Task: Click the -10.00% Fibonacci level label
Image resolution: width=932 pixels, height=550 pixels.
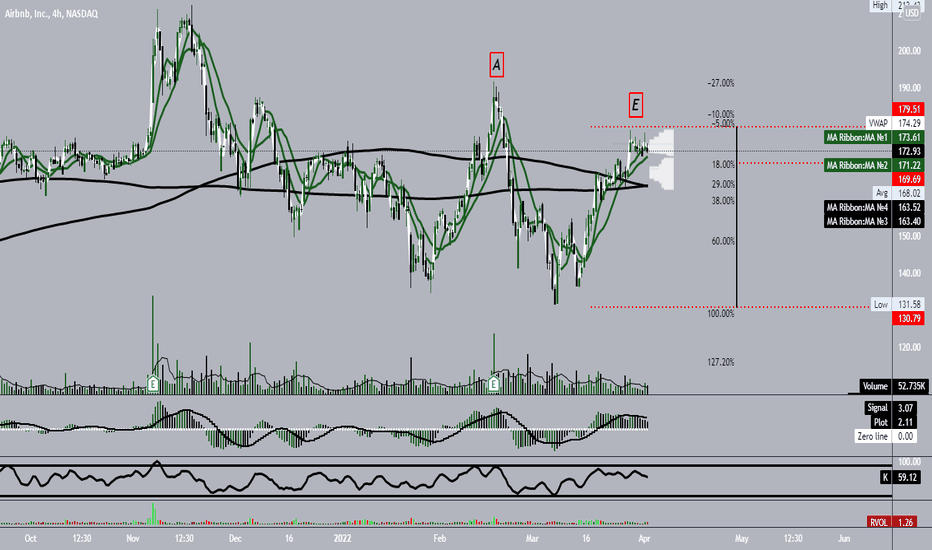Action: pyautogui.click(x=721, y=114)
